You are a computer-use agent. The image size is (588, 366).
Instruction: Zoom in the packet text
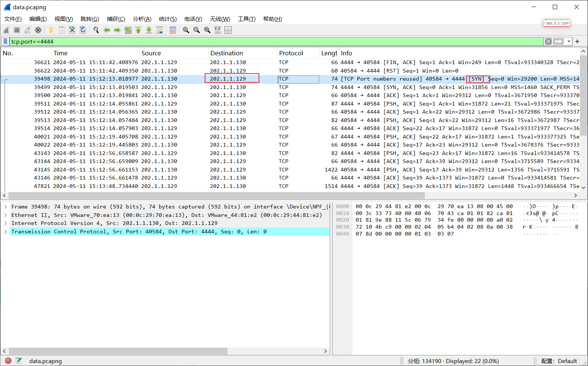[x=186, y=30]
